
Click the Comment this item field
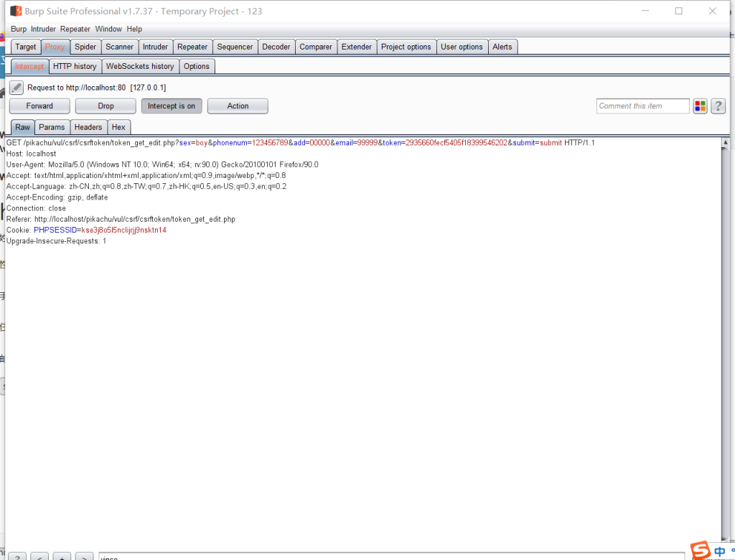coord(642,106)
